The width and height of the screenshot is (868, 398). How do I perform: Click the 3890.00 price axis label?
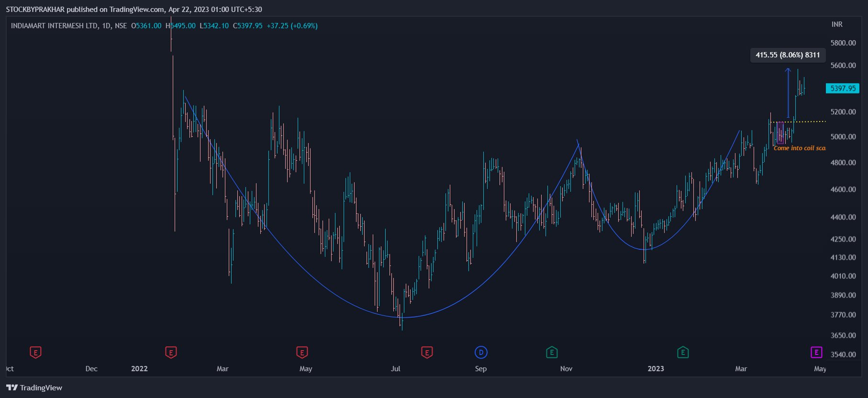pyautogui.click(x=843, y=295)
